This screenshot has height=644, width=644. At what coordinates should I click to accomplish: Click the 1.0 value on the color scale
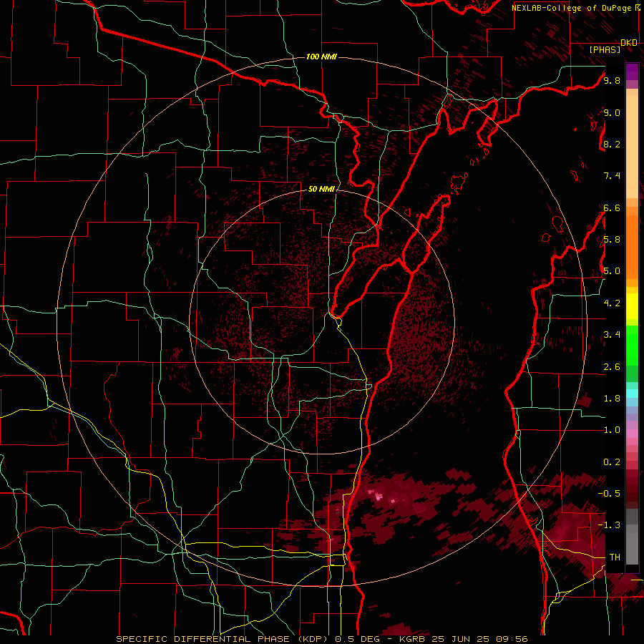pos(612,430)
